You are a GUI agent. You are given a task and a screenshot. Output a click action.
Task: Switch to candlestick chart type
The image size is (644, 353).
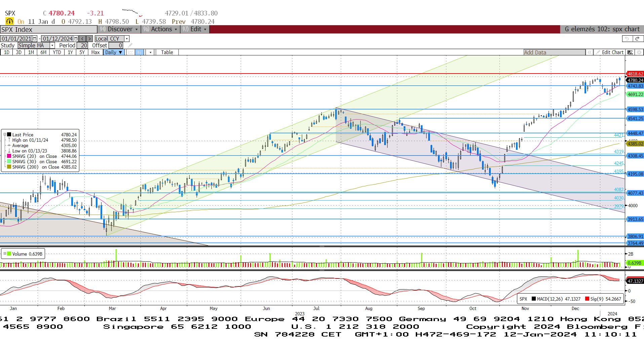pyautogui.click(x=139, y=52)
